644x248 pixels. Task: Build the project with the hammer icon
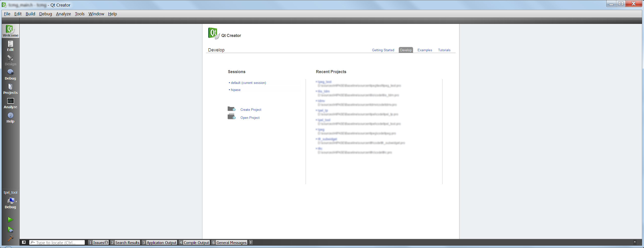10,238
